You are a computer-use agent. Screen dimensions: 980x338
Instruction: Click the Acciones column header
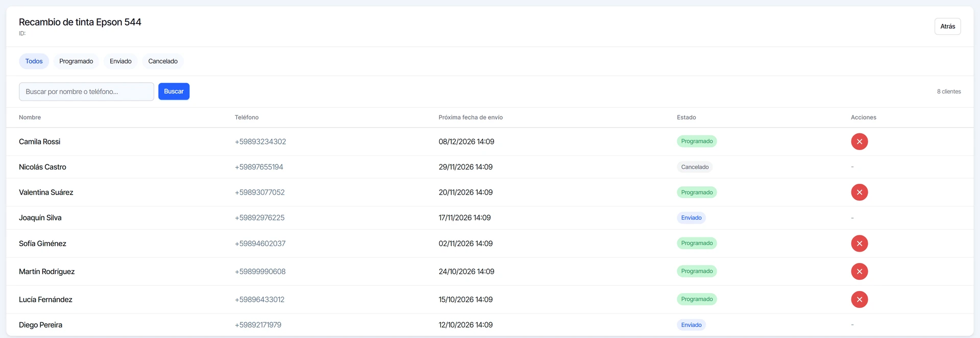click(864, 117)
